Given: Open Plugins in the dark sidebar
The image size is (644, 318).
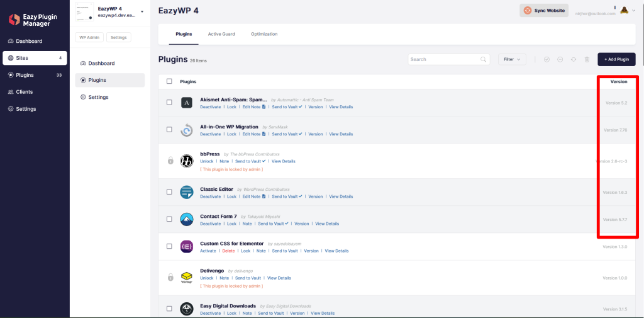Looking at the screenshot, I should [35, 75].
